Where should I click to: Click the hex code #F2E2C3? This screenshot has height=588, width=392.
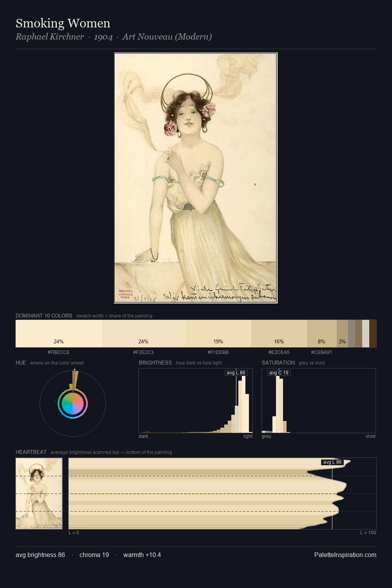[143, 352]
